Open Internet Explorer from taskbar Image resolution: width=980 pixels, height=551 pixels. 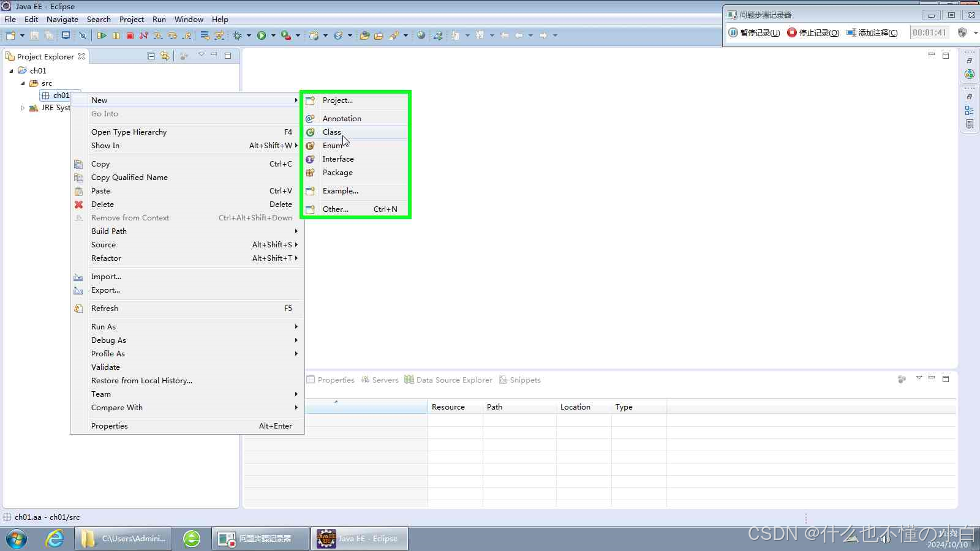click(x=55, y=539)
